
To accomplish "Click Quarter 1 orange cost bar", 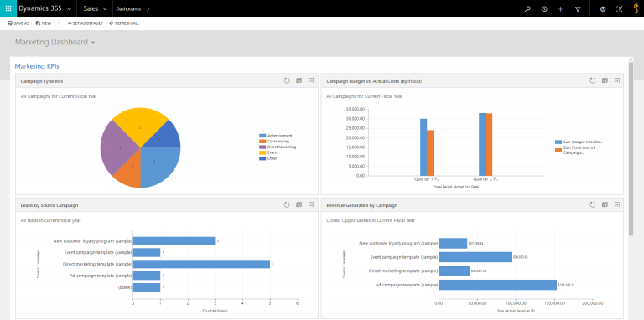I will (430, 153).
